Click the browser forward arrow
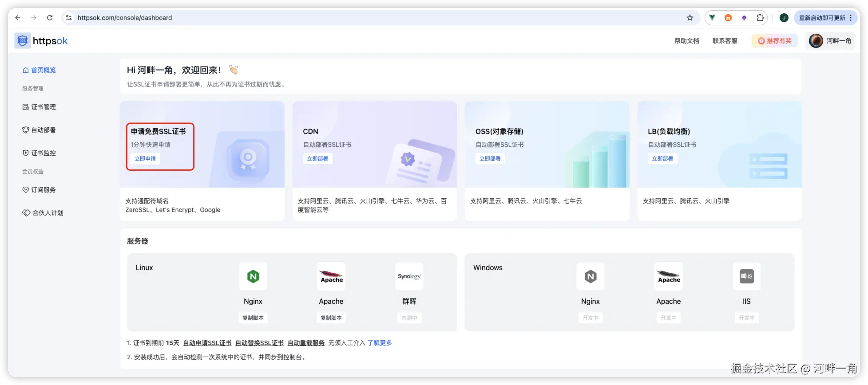Viewport: 868px width, 385px height. point(34,18)
